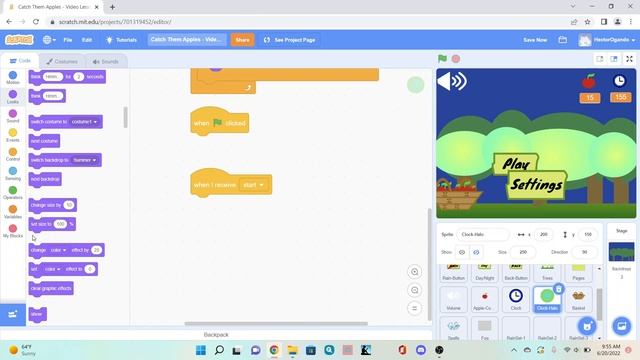Click the Choose a Backdrop button
The image size is (640, 360).
622,326
